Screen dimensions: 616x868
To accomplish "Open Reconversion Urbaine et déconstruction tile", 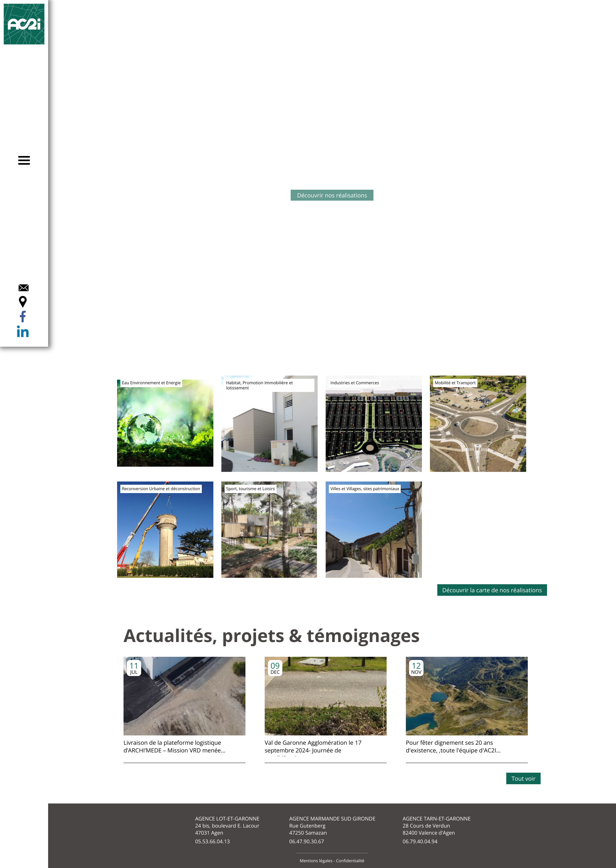I will point(165,529).
